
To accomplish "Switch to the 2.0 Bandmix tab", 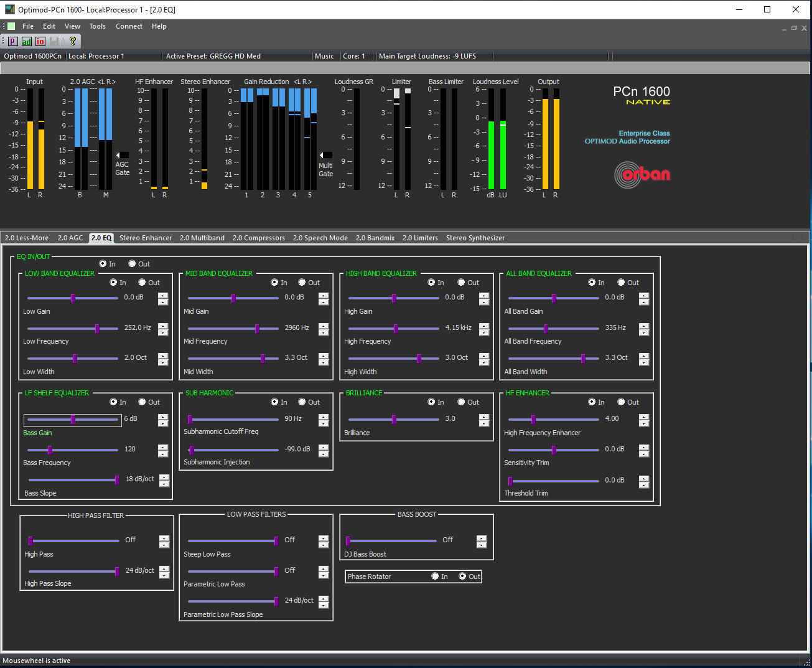I will pyautogui.click(x=375, y=238).
